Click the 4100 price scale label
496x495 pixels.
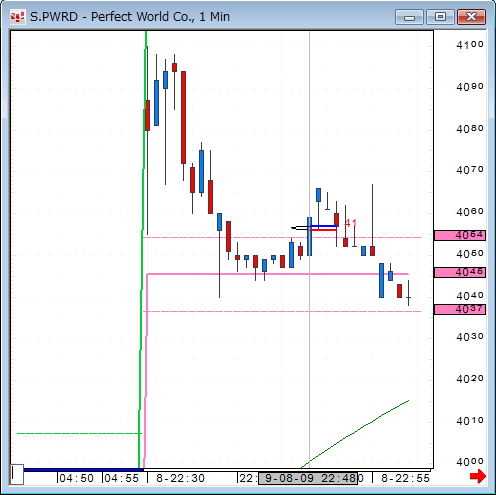point(470,45)
